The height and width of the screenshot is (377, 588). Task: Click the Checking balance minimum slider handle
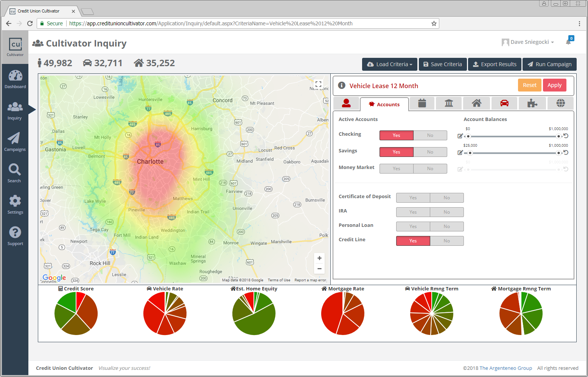coord(468,136)
